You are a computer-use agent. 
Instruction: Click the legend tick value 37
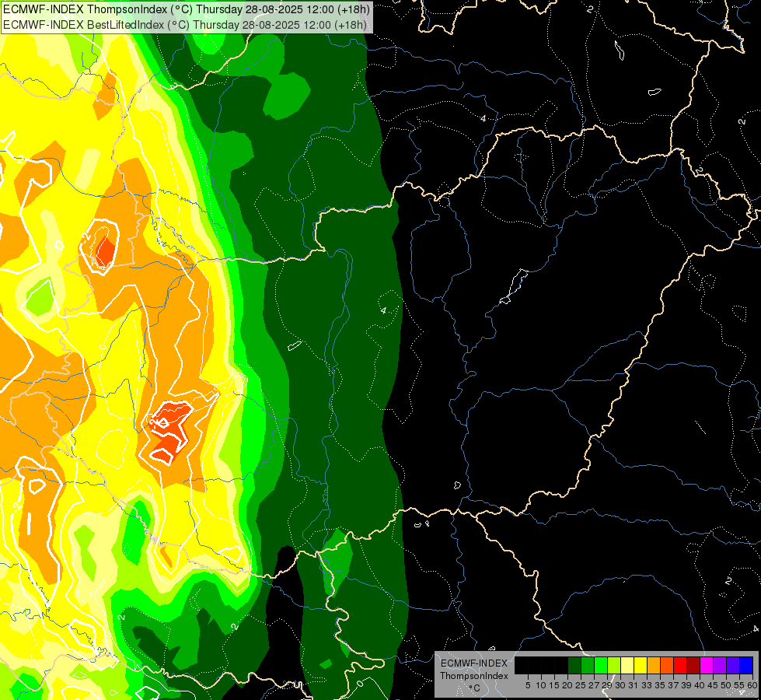(673, 685)
